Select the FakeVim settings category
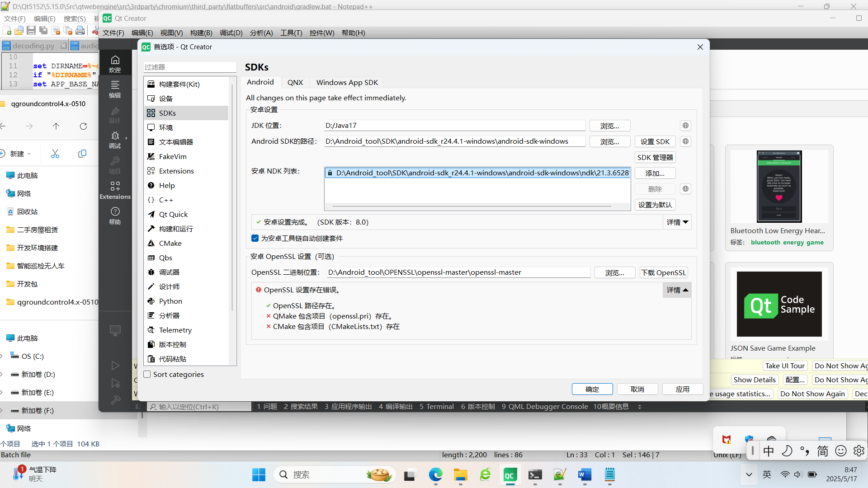868x488 pixels. tap(172, 156)
